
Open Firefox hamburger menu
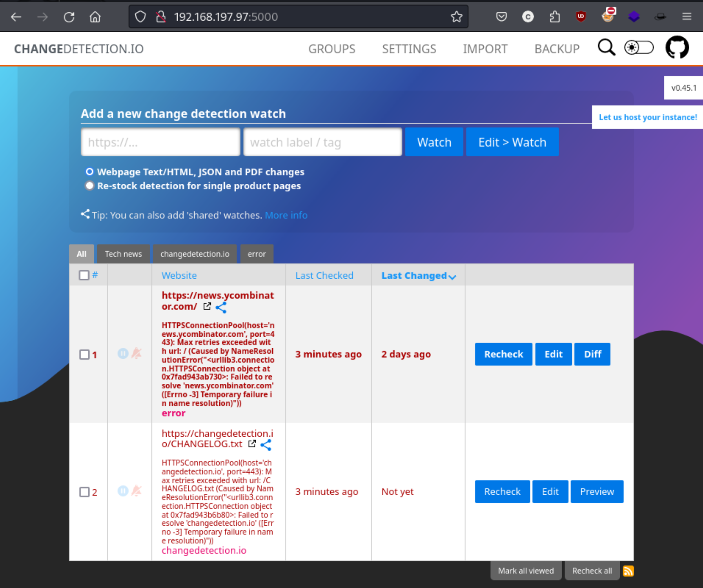point(687,17)
